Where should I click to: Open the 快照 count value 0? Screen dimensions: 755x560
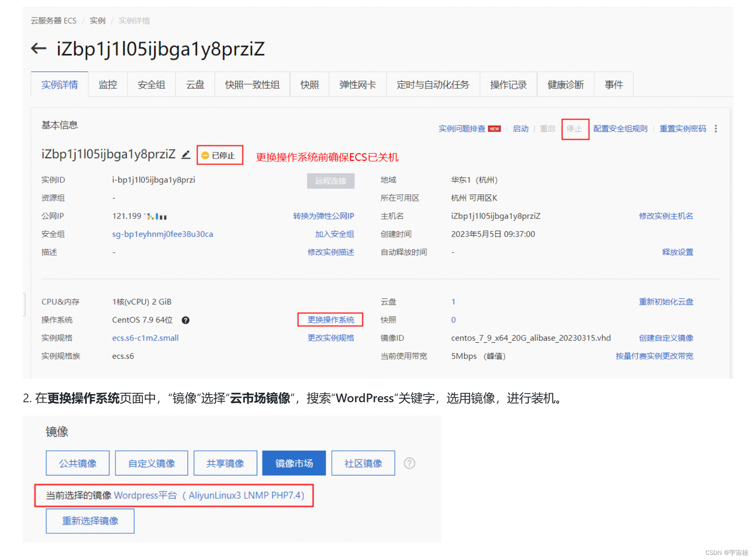453,320
